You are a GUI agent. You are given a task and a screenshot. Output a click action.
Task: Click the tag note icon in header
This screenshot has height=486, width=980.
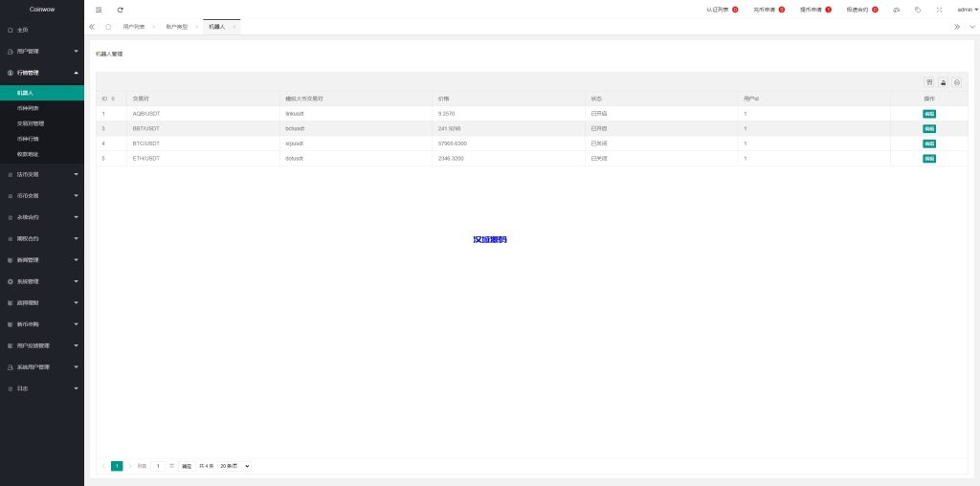click(918, 10)
